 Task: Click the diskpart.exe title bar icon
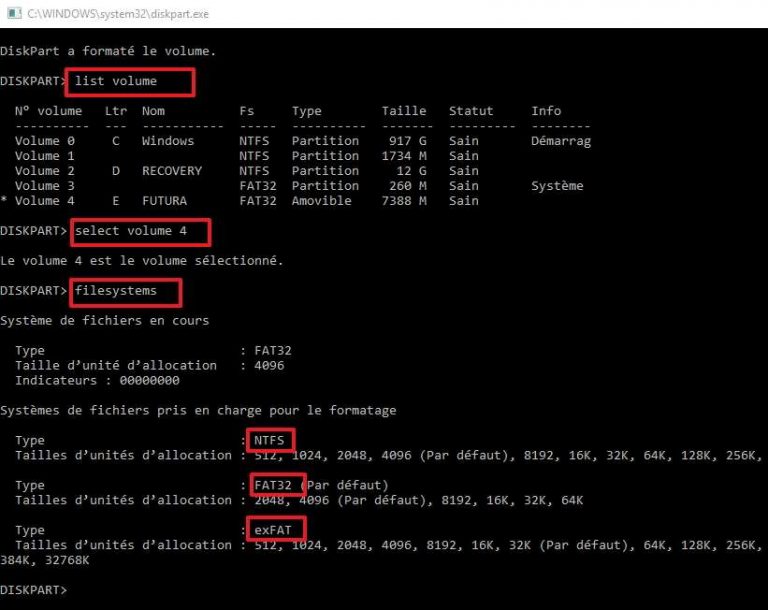click(12, 13)
